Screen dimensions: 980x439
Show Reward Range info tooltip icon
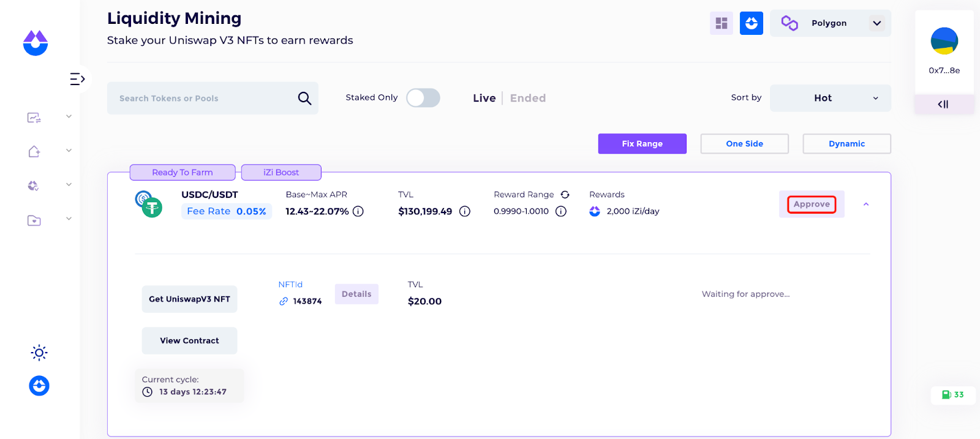pos(561,211)
